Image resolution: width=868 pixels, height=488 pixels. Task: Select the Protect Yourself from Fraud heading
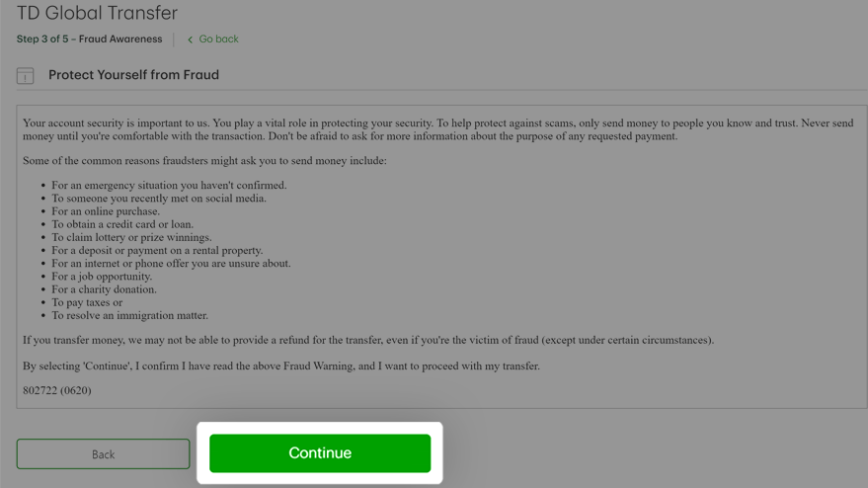[x=134, y=75]
